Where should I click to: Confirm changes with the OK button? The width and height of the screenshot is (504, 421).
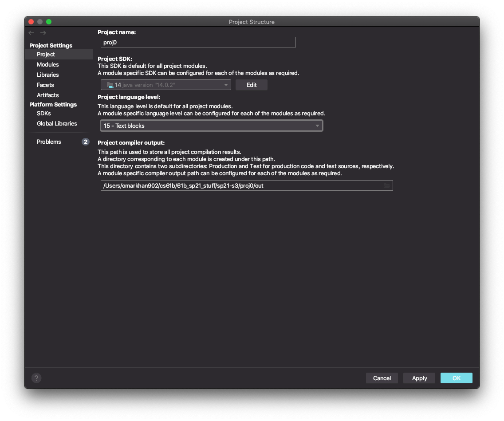(x=456, y=378)
